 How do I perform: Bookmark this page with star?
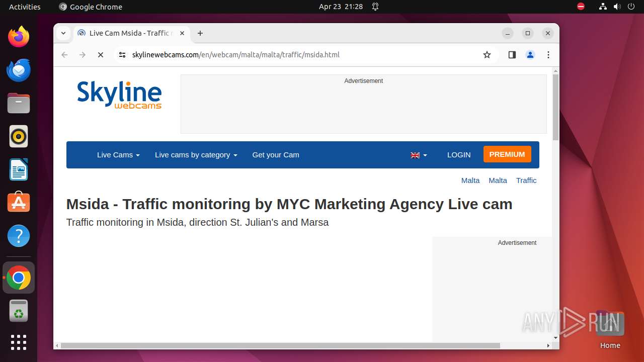point(487,55)
